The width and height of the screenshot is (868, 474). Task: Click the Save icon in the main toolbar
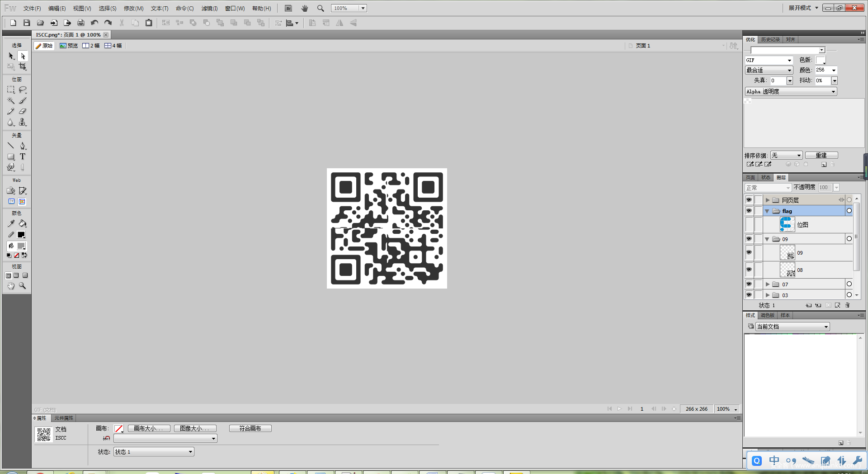coord(27,23)
